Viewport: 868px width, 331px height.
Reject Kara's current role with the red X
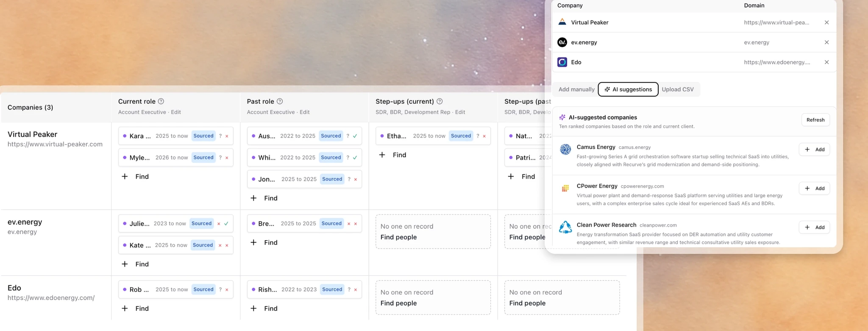pos(227,136)
